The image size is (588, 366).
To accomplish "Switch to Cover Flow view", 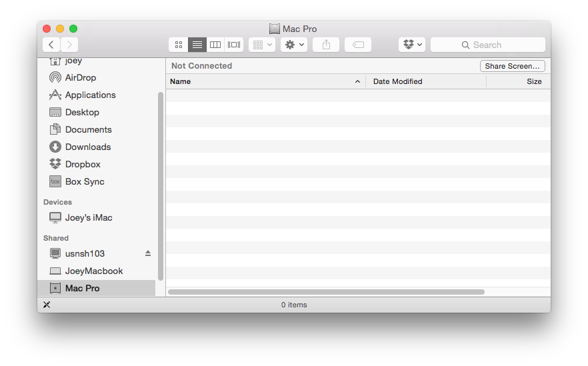I will 234,45.
